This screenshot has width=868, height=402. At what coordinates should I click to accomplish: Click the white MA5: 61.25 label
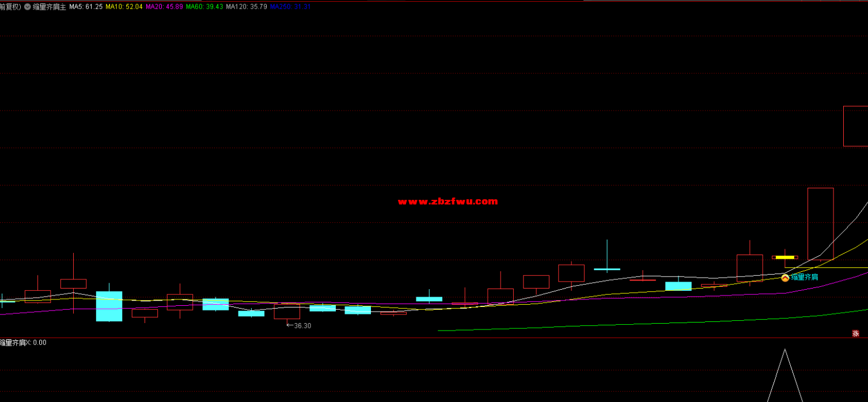[x=86, y=7]
